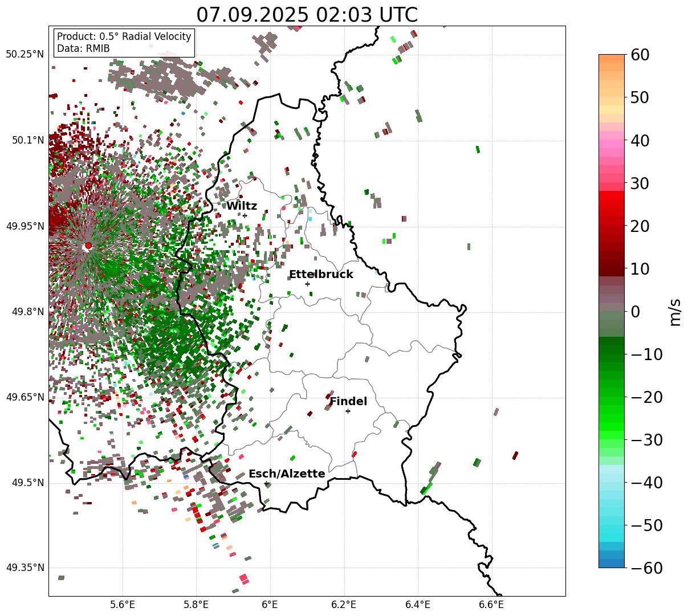Click the Ettelbruck station cross marker
The height and width of the screenshot is (616, 688).
(x=307, y=284)
